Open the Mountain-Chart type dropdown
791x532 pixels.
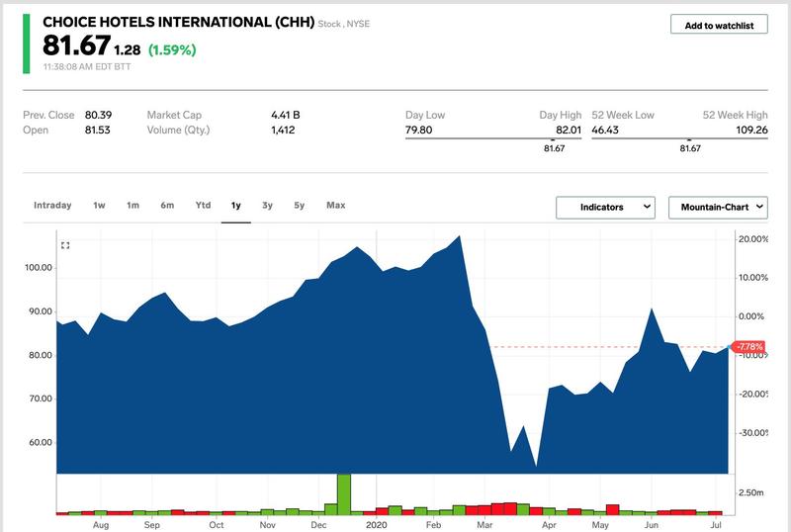(x=718, y=208)
